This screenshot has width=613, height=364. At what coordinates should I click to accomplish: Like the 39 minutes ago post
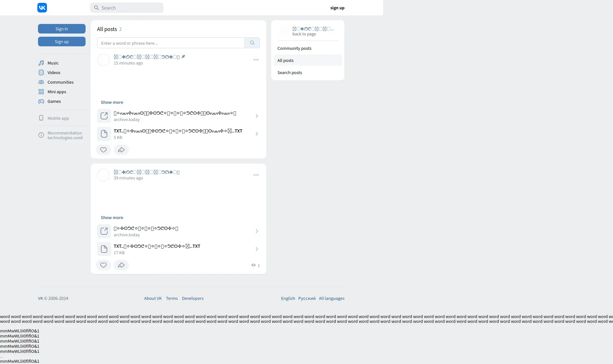point(103,265)
